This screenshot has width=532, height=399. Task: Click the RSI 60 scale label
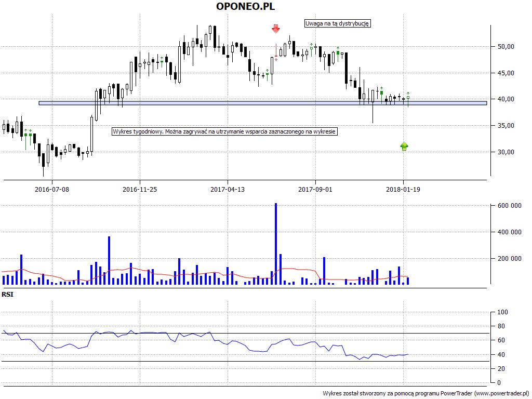click(x=501, y=340)
